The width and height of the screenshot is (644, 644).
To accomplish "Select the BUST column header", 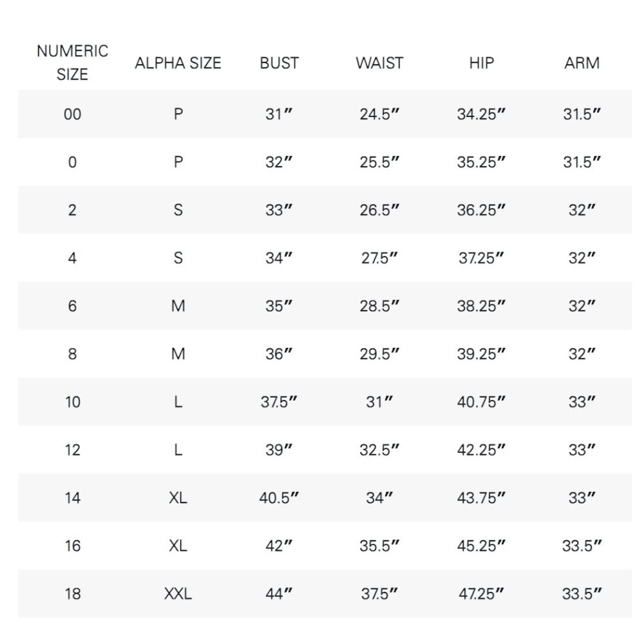I will 279,63.
